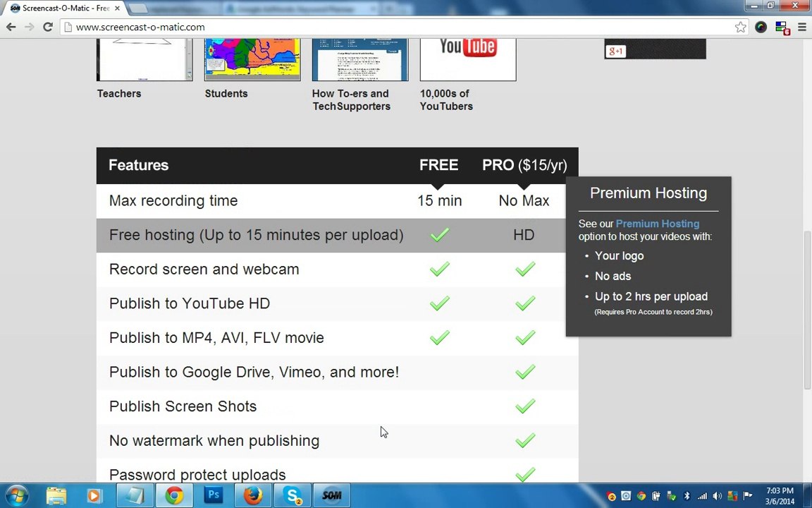Click the page vertical scrollbar thumb
812x508 pixels.
[807, 310]
